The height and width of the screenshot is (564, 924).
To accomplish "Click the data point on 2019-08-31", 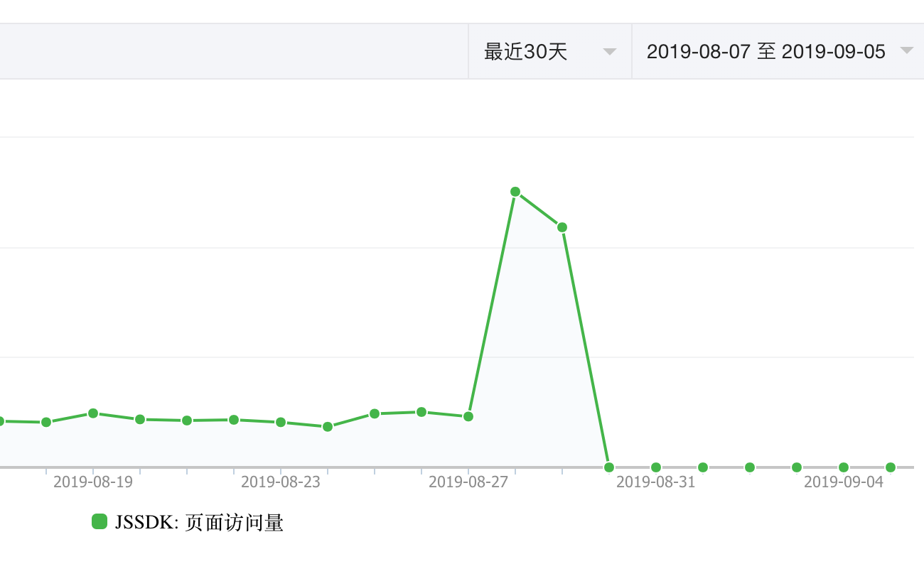I will [656, 467].
